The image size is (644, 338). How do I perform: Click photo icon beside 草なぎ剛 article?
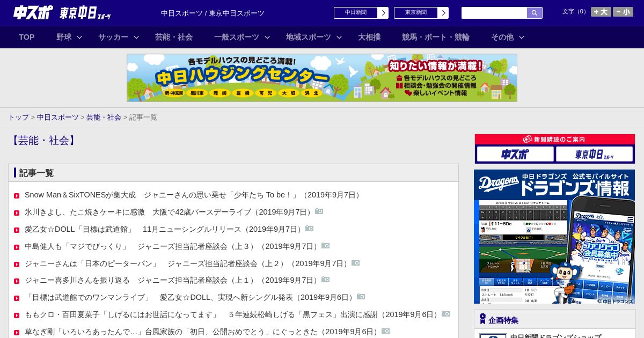pos(386,331)
